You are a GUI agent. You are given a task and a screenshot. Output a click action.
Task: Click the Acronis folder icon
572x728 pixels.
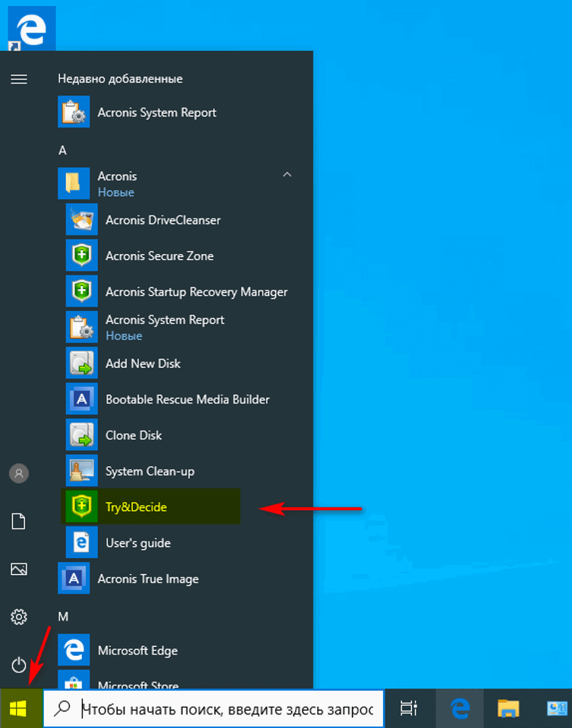coord(74,184)
